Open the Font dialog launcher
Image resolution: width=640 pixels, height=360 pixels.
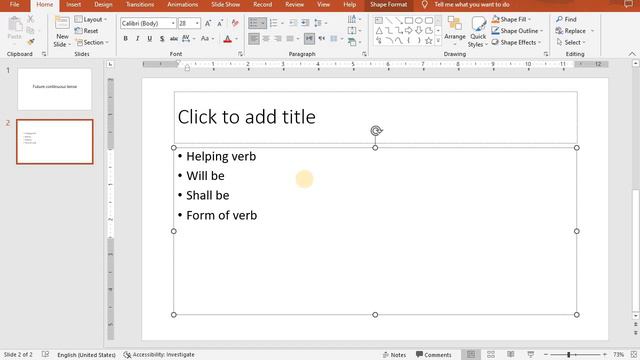click(240, 54)
